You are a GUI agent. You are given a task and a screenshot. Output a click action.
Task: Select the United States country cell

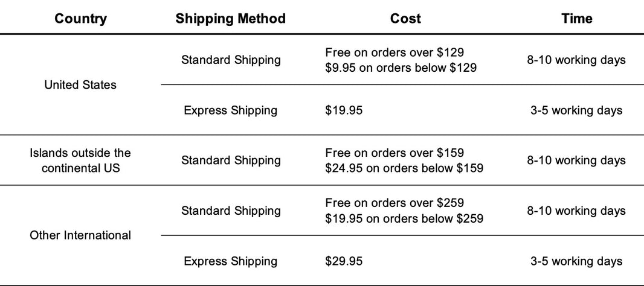click(80, 85)
